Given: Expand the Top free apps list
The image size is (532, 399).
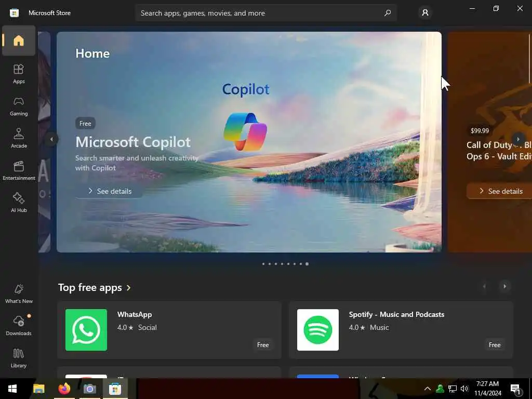Looking at the screenshot, I should (129, 288).
